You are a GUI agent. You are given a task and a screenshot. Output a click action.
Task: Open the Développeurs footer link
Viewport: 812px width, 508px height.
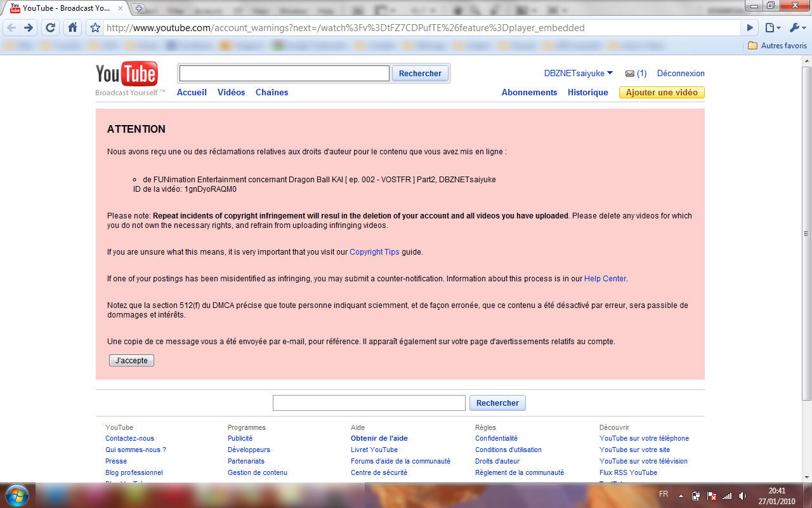click(249, 450)
